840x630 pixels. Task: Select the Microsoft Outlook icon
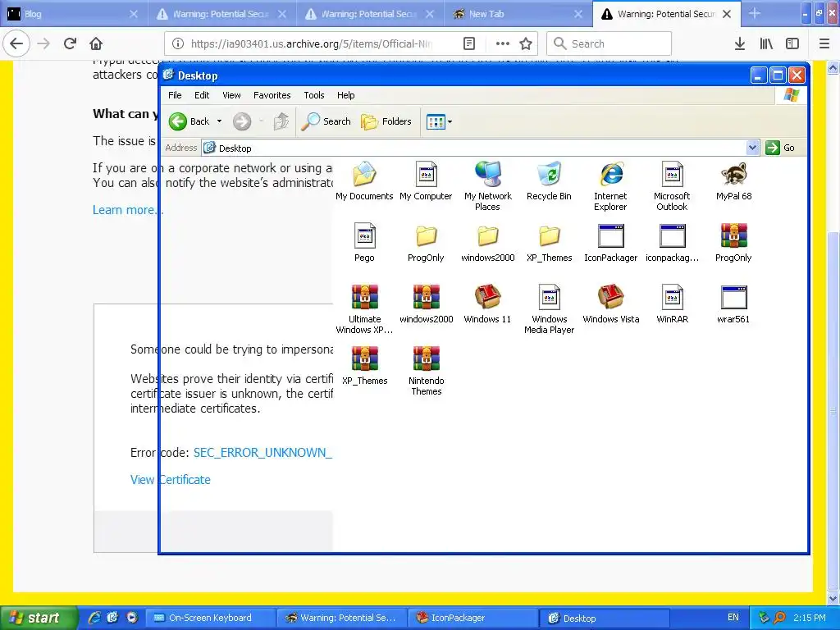(x=672, y=174)
